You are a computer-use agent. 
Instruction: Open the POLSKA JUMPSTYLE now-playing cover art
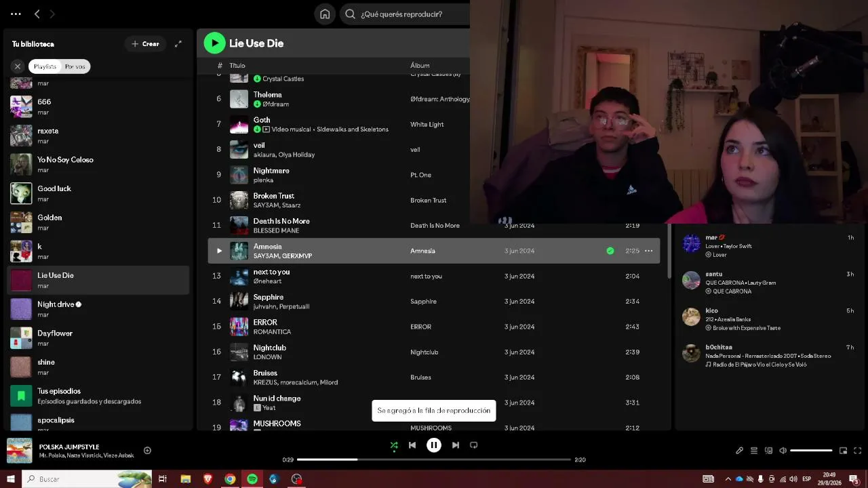pos(19,451)
